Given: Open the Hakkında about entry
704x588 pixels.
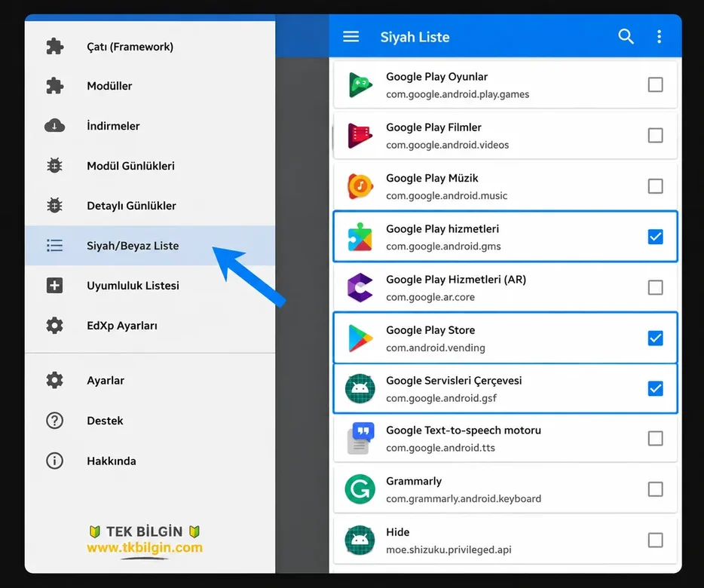Looking at the screenshot, I should pos(150,461).
